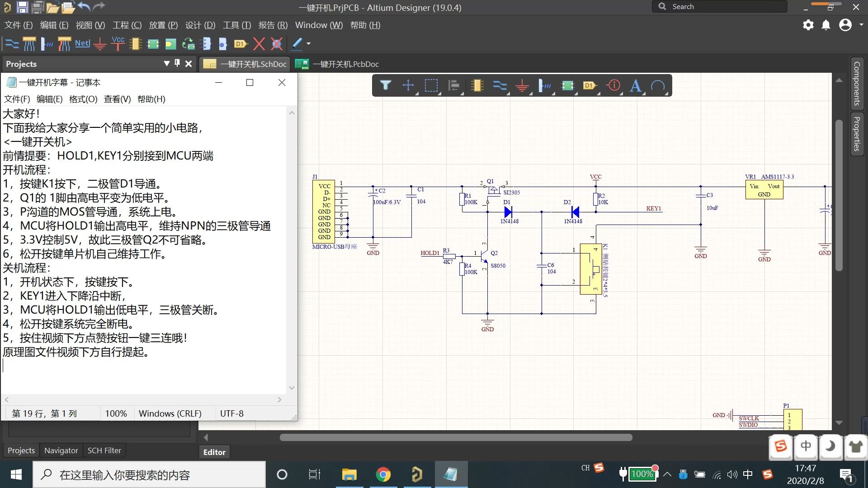Open the Window (W) menu
This screenshot has height=488, width=868.
point(319,25)
